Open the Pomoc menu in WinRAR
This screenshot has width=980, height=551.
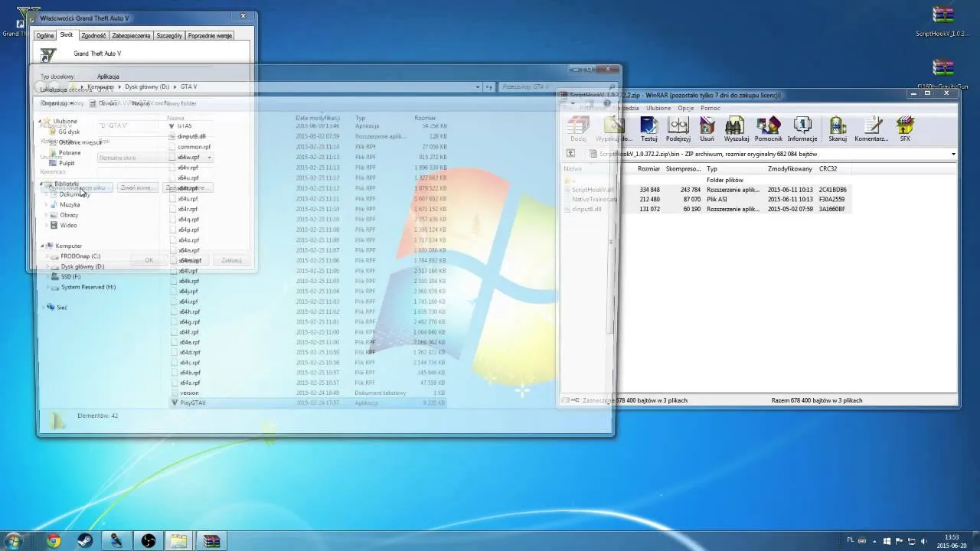point(710,108)
